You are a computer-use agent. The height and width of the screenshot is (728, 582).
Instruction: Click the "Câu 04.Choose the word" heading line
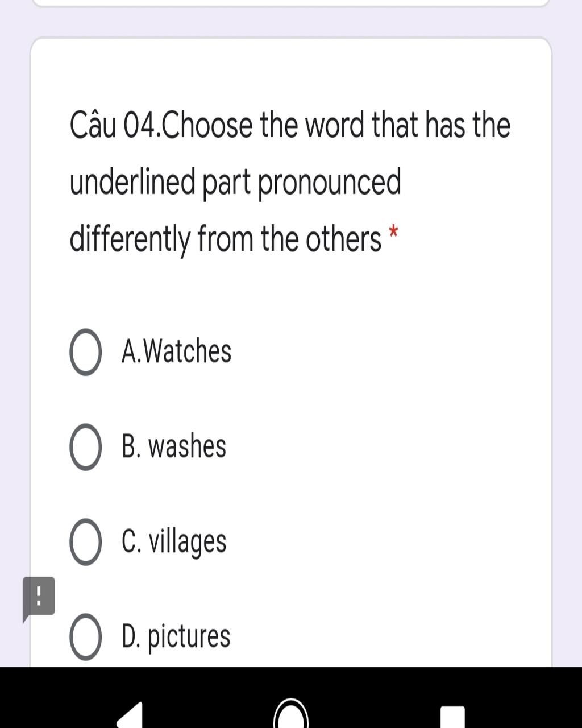290,125
